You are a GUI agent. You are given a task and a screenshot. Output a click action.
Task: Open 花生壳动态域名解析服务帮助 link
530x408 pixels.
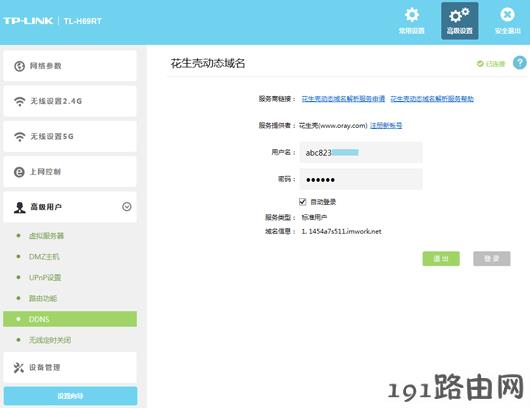432,99
